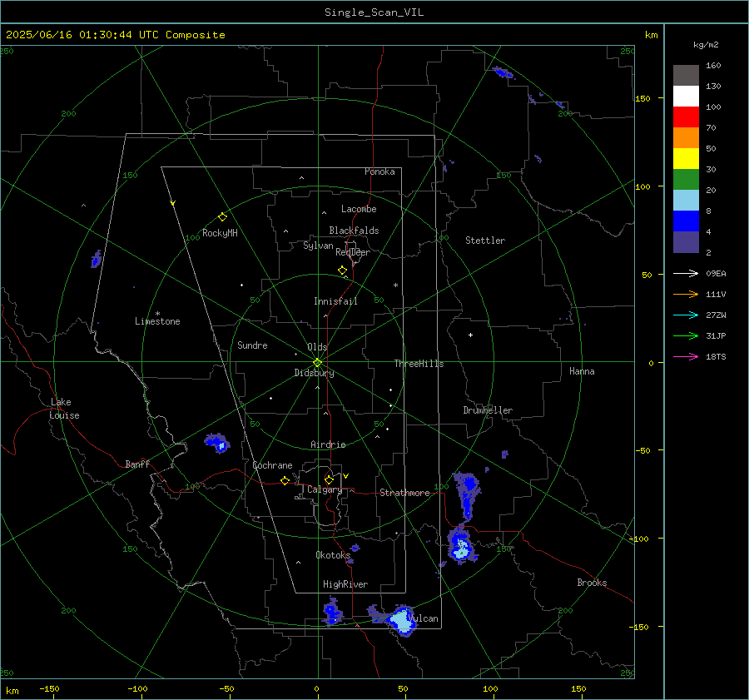749x700 pixels.
Task: Click the Hanna town label
Action: click(x=582, y=371)
